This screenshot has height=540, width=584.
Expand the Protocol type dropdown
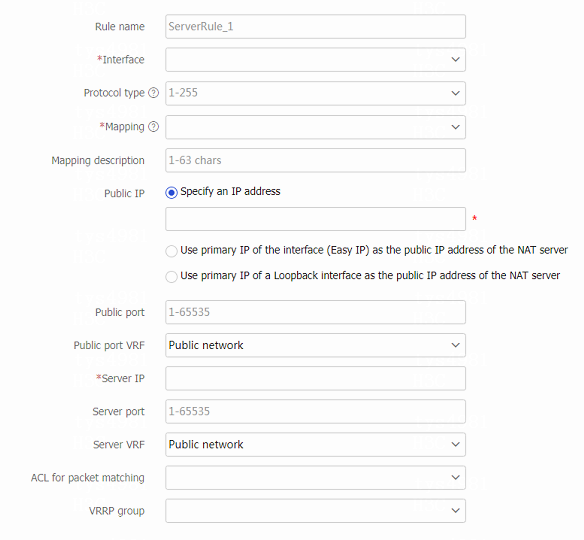coord(315,93)
